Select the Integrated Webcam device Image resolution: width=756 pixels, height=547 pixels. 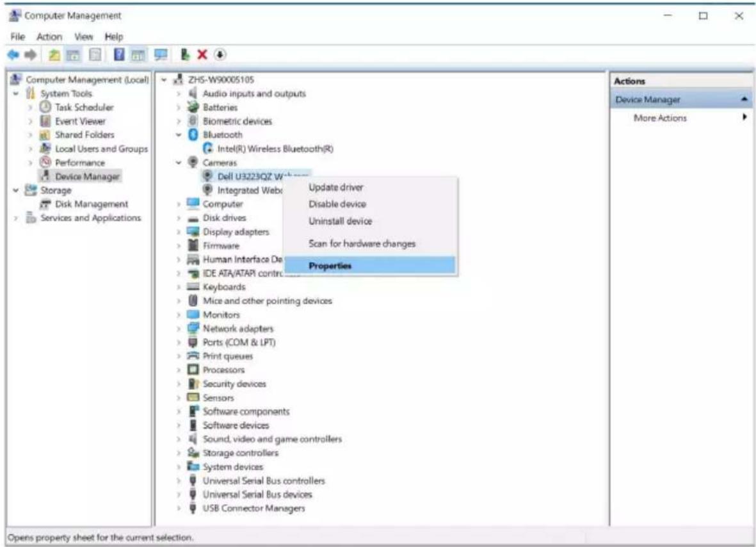click(250, 190)
